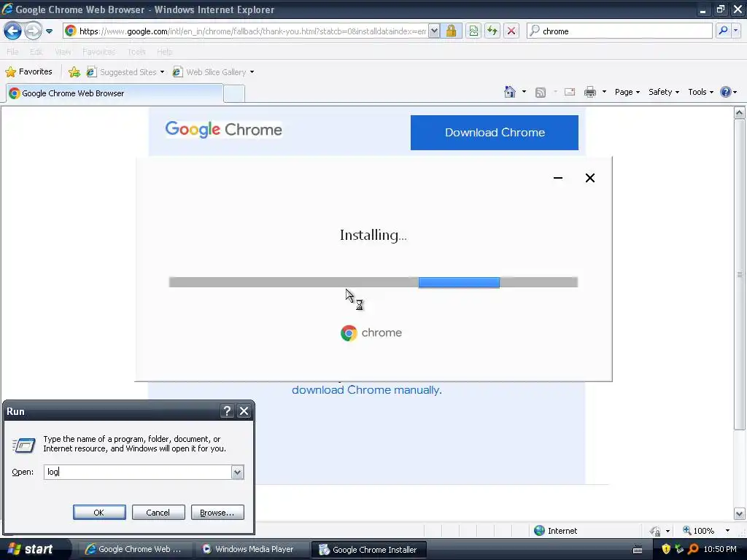Screen dimensions: 747x560
Task: Click the New Tab button
Action: coord(234,94)
